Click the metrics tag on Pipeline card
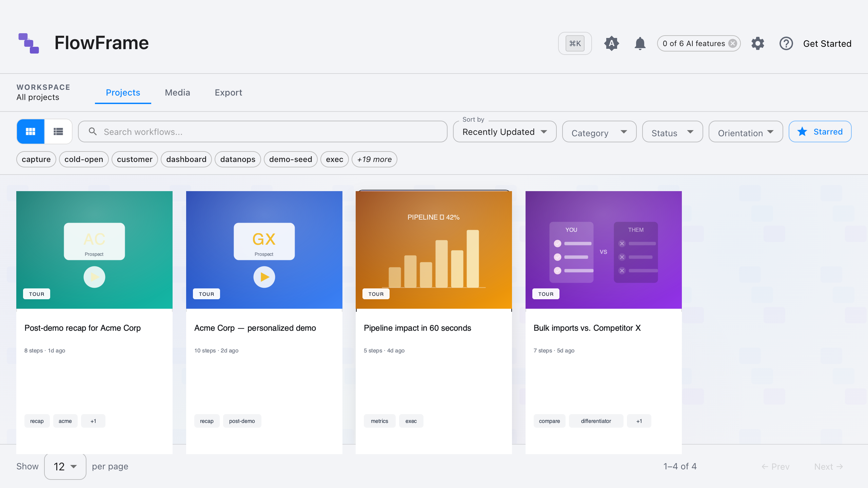Image resolution: width=868 pixels, height=488 pixels. [x=379, y=421]
